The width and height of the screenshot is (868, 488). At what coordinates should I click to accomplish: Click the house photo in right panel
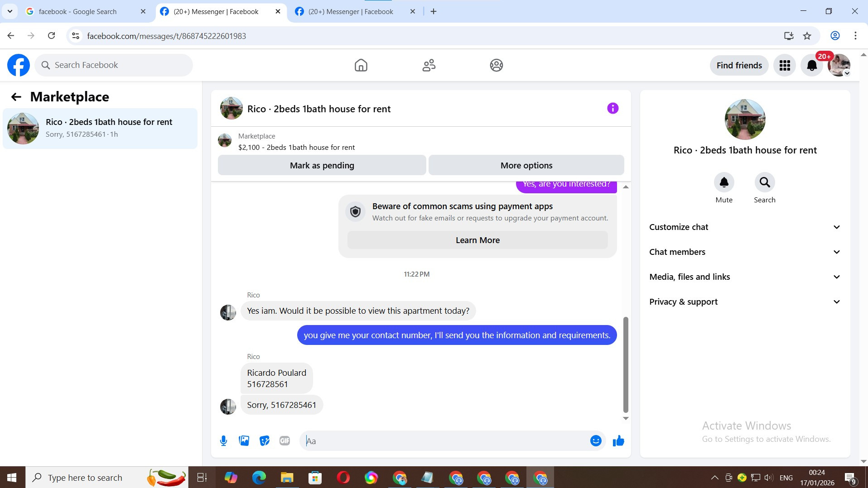pos(745,120)
